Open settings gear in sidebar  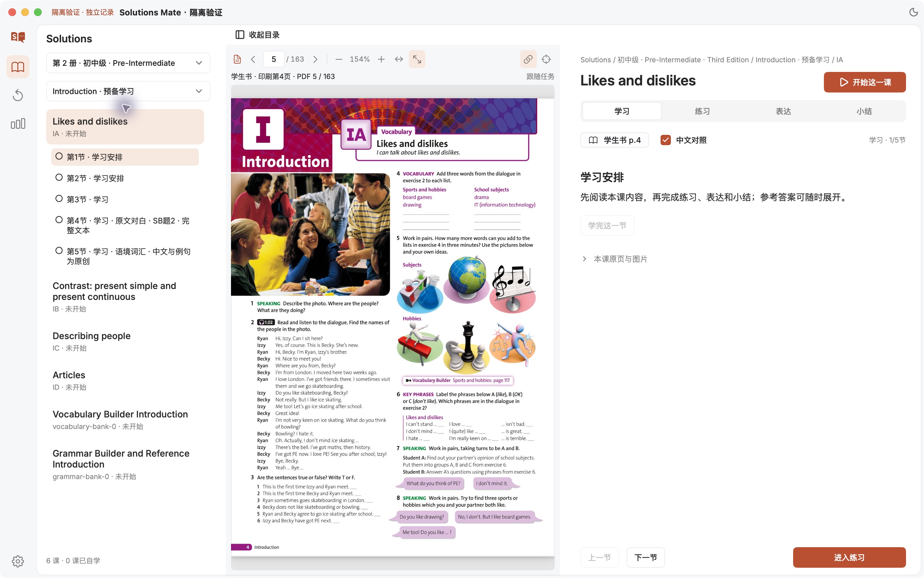[18, 561]
